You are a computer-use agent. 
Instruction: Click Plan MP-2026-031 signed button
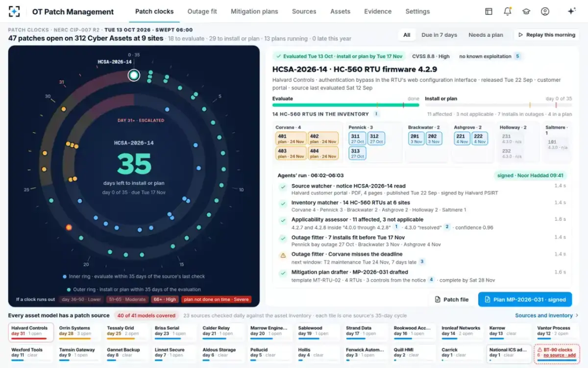(x=525, y=299)
